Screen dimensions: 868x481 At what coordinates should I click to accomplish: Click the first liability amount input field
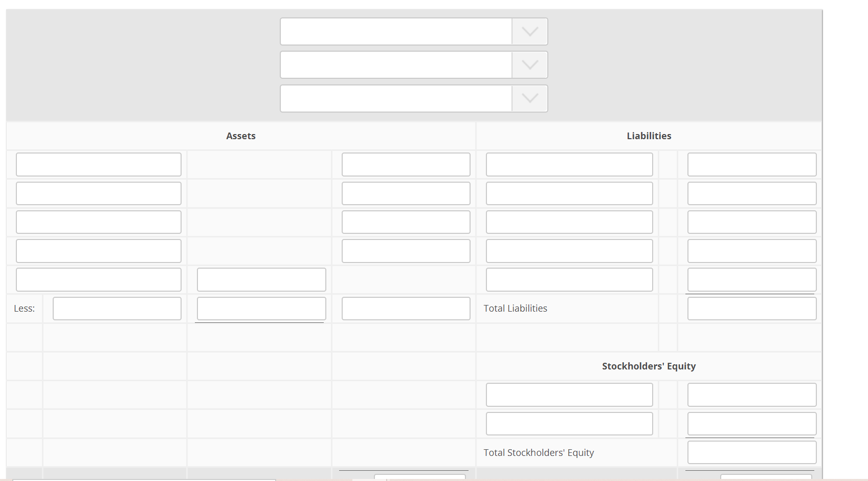[x=752, y=165]
